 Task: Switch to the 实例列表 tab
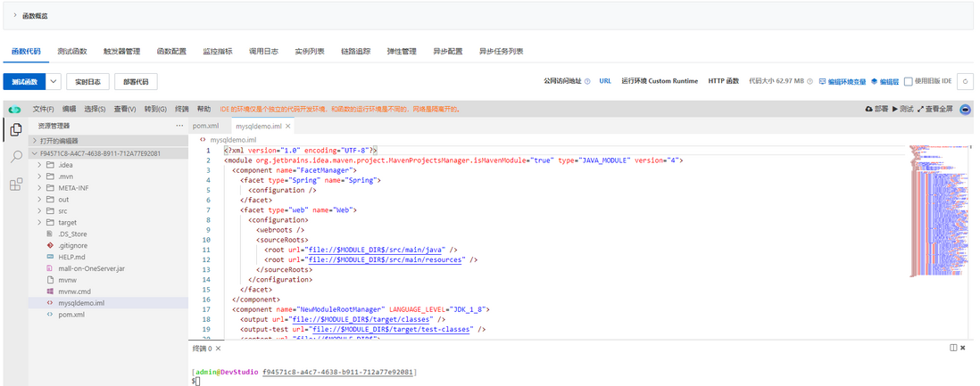click(310, 51)
